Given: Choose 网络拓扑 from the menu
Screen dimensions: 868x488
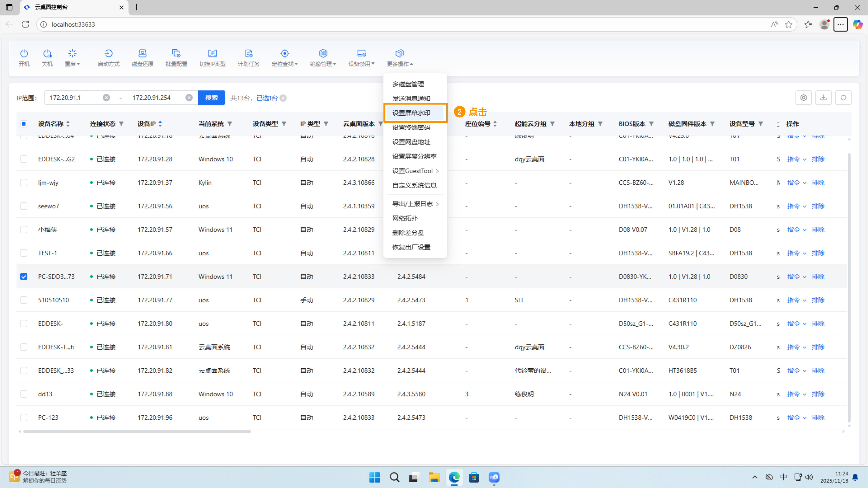Looking at the screenshot, I should click(x=405, y=218).
